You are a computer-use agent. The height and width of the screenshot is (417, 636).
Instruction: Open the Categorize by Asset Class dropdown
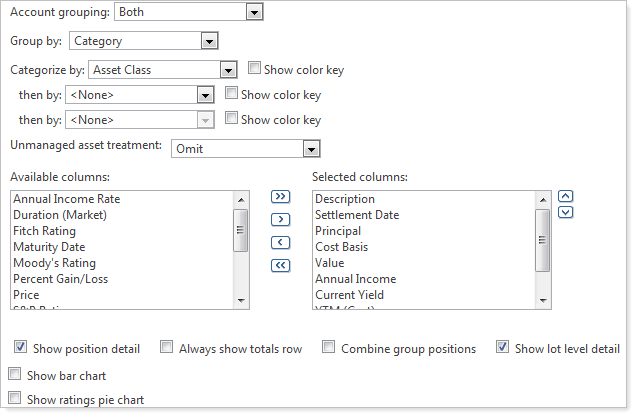[228, 70]
